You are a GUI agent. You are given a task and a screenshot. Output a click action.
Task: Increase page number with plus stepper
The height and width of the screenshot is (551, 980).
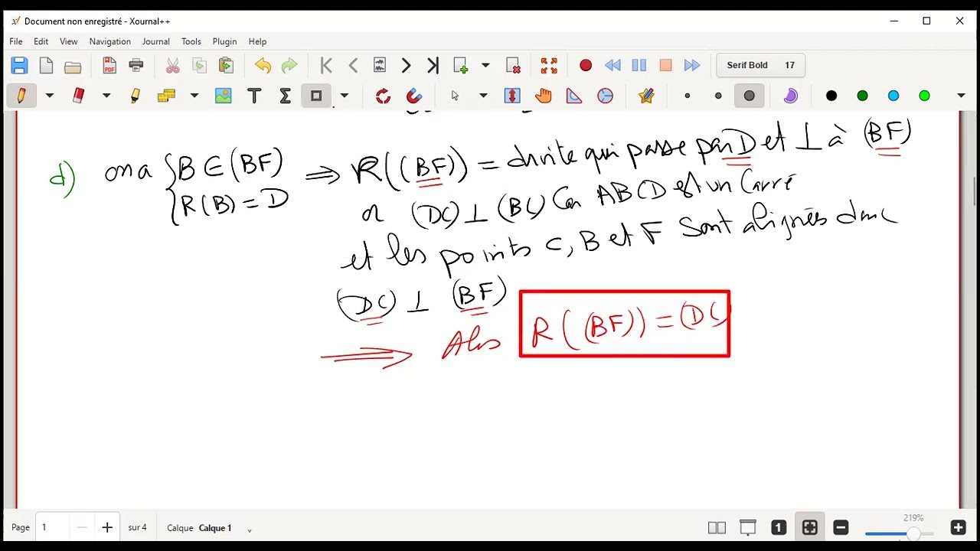click(x=107, y=527)
